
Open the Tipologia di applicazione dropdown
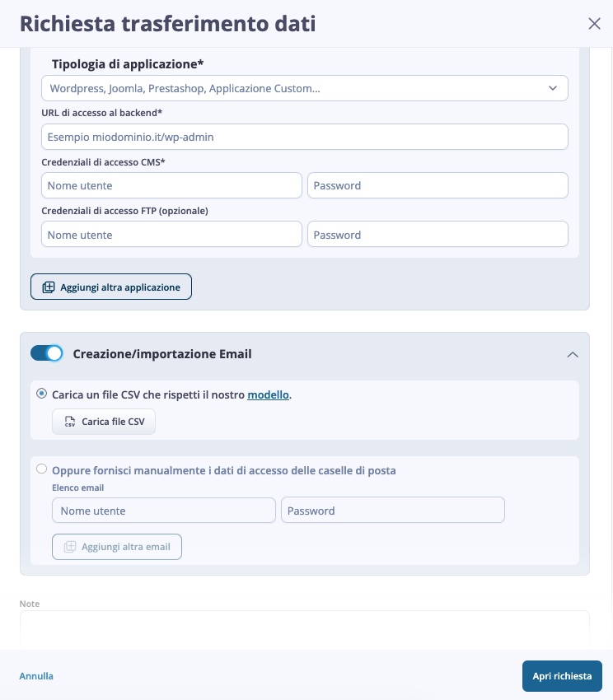tap(305, 88)
